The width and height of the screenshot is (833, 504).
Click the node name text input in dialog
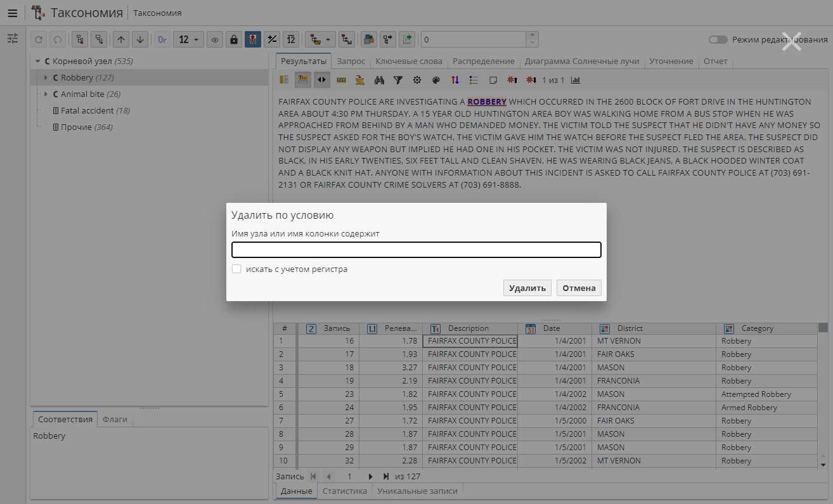pos(416,250)
